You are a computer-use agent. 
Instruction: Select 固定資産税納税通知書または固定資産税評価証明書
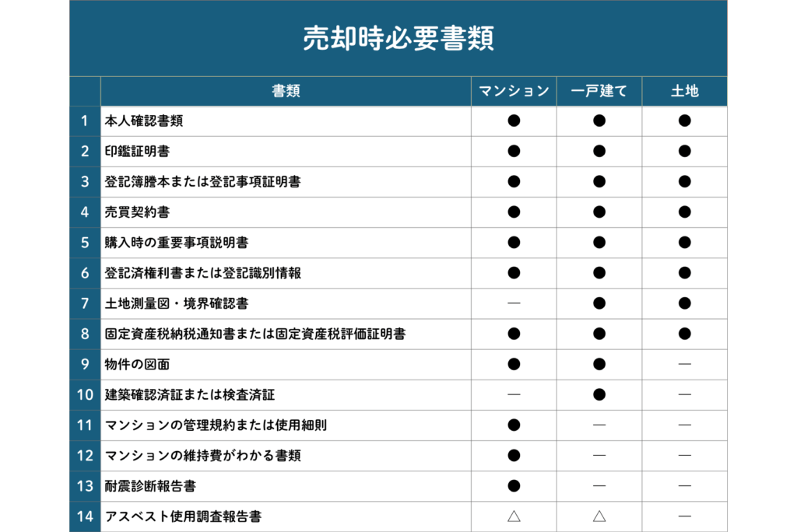[255, 334]
